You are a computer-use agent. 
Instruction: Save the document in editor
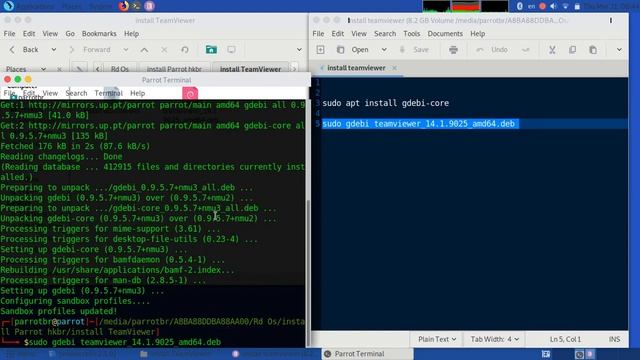pos(414,49)
